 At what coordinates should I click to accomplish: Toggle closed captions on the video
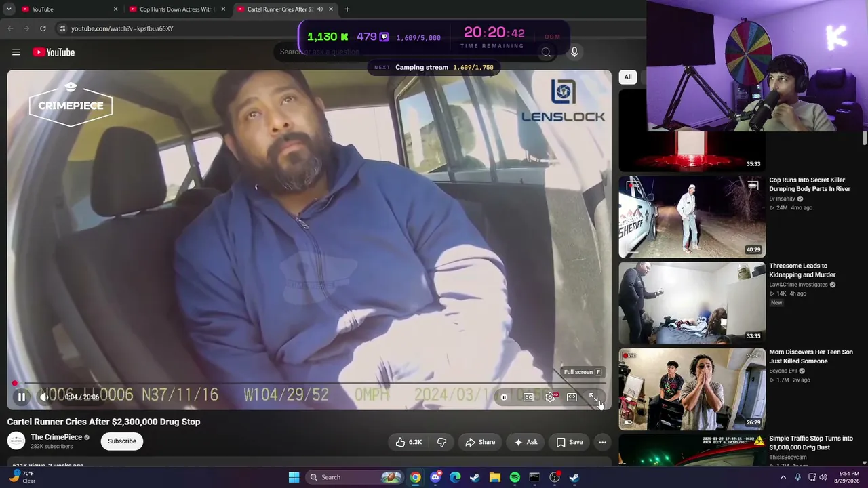(528, 397)
